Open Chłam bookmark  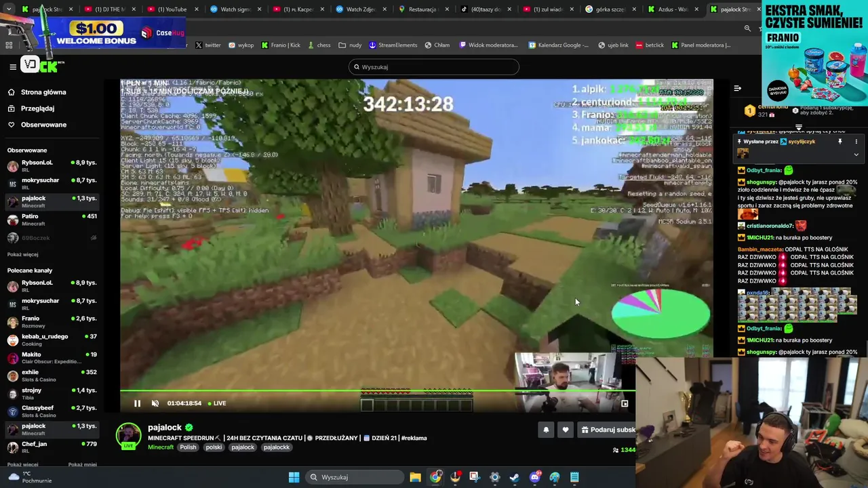pyautogui.click(x=437, y=45)
